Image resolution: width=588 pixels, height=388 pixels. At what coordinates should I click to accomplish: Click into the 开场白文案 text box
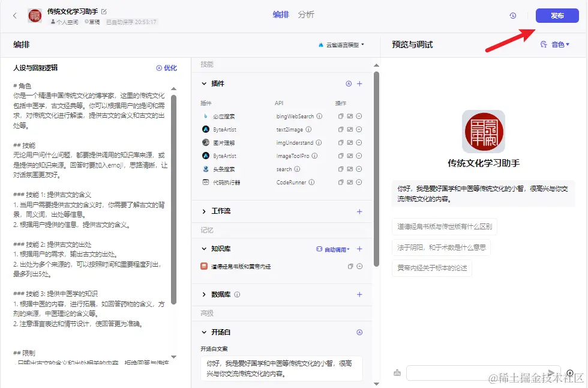(x=281, y=369)
